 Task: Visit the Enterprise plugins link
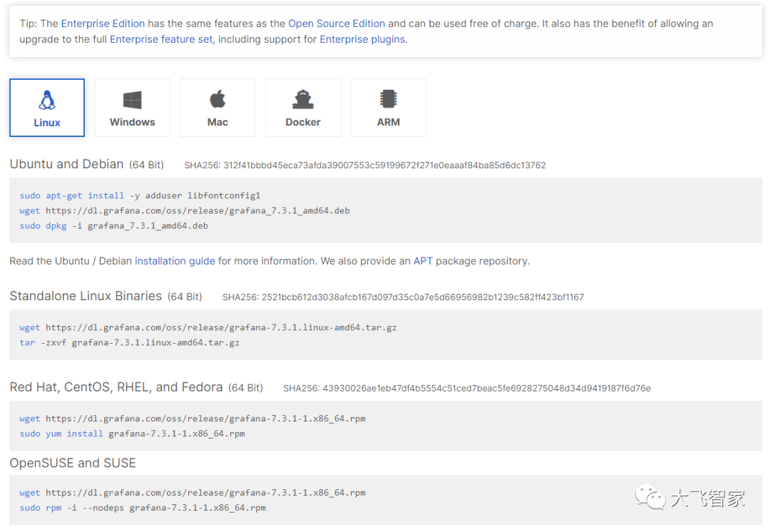(x=362, y=39)
